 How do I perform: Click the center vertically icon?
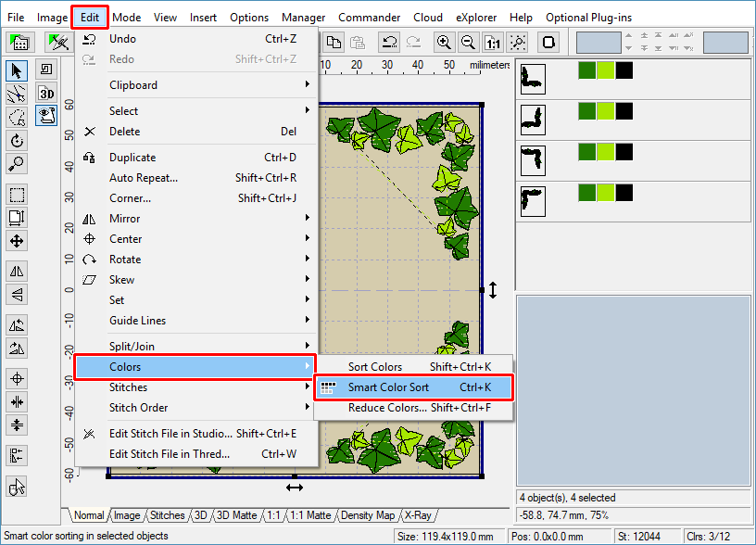point(17,425)
